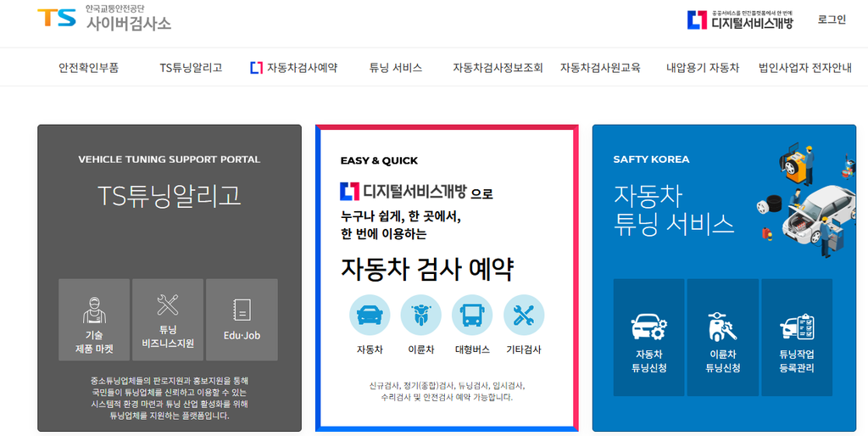Open the 자동차검사정보조회 menu
The width and height of the screenshot is (868, 436).
tap(498, 68)
